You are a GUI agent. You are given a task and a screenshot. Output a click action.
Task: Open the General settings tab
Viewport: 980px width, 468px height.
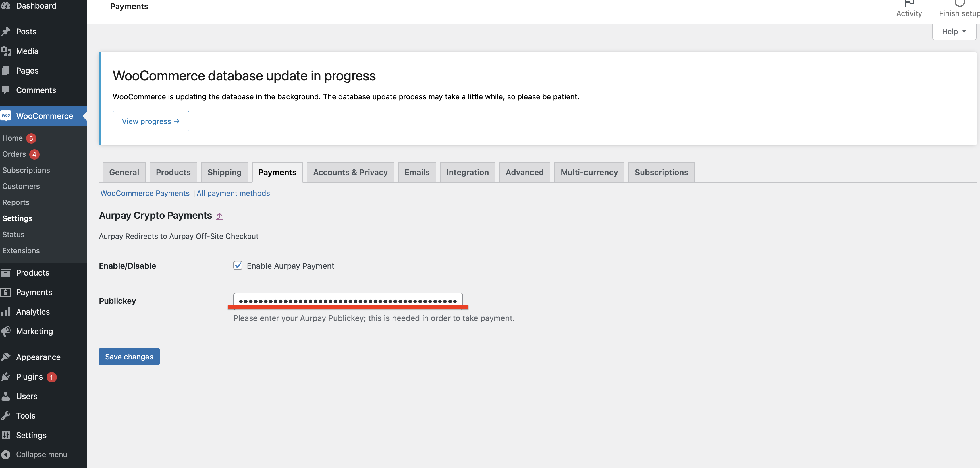124,172
